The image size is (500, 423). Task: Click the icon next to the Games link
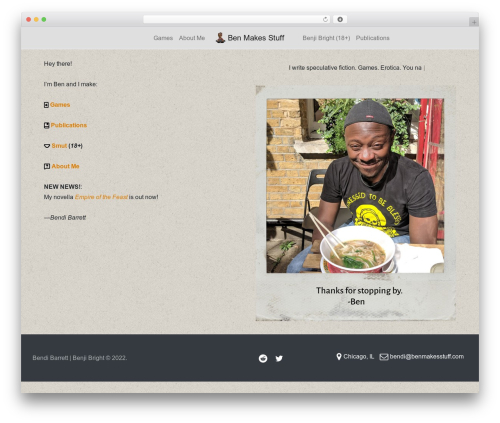click(46, 105)
